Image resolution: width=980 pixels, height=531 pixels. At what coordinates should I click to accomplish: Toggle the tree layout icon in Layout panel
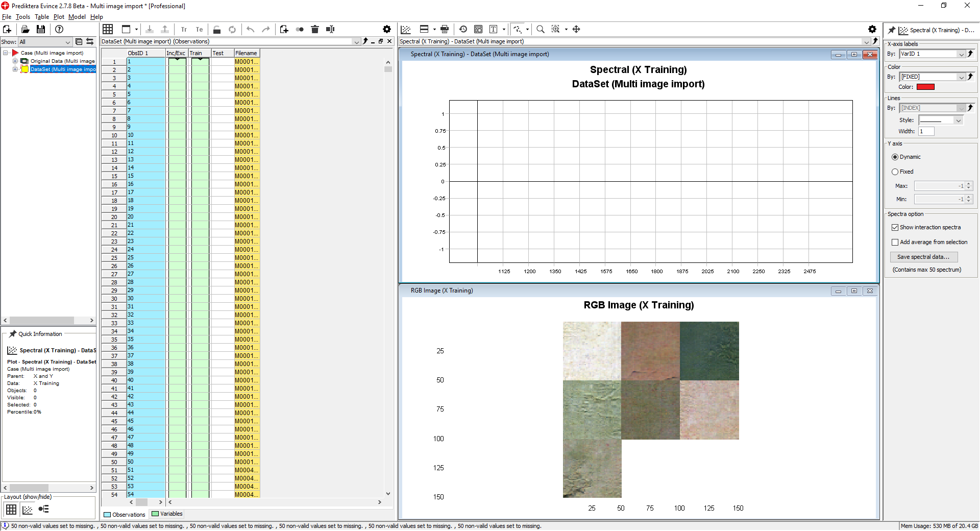pyautogui.click(x=44, y=509)
